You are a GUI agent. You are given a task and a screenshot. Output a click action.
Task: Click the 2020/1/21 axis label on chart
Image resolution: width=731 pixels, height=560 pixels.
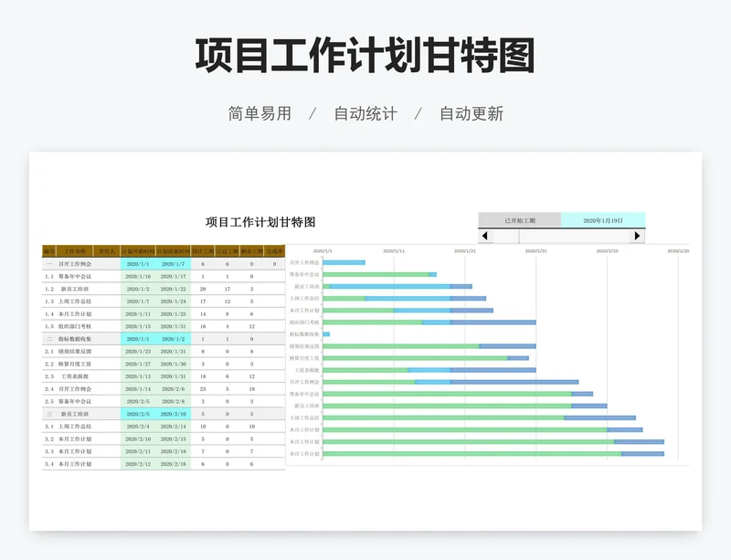tap(465, 251)
